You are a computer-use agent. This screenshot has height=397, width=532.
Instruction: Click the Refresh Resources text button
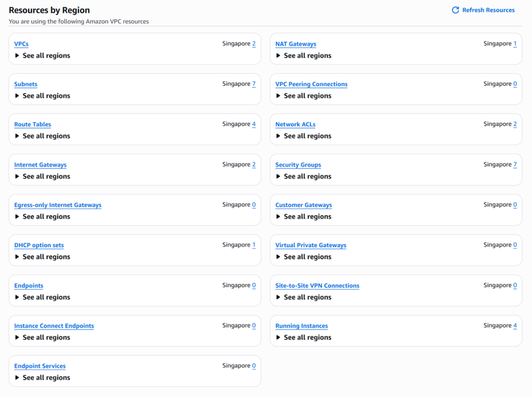(488, 10)
